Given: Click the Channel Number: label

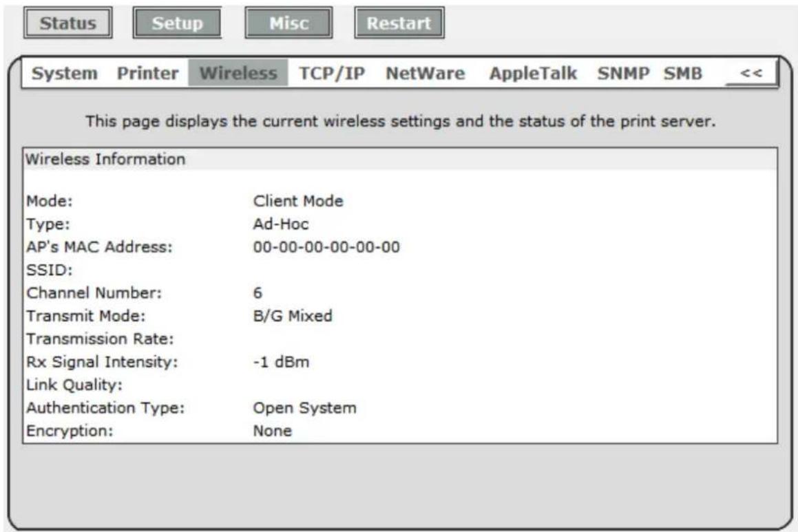Looking at the screenshot, I should [94, 293].
